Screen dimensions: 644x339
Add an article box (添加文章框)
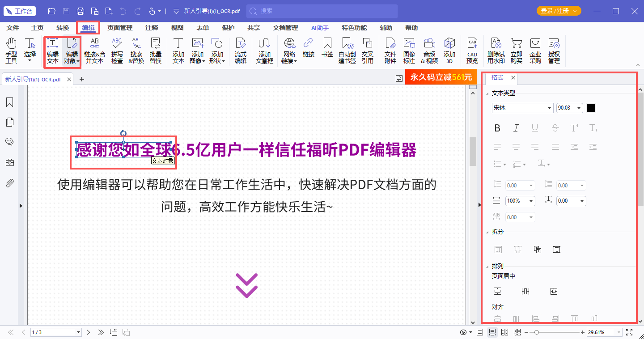264,50
